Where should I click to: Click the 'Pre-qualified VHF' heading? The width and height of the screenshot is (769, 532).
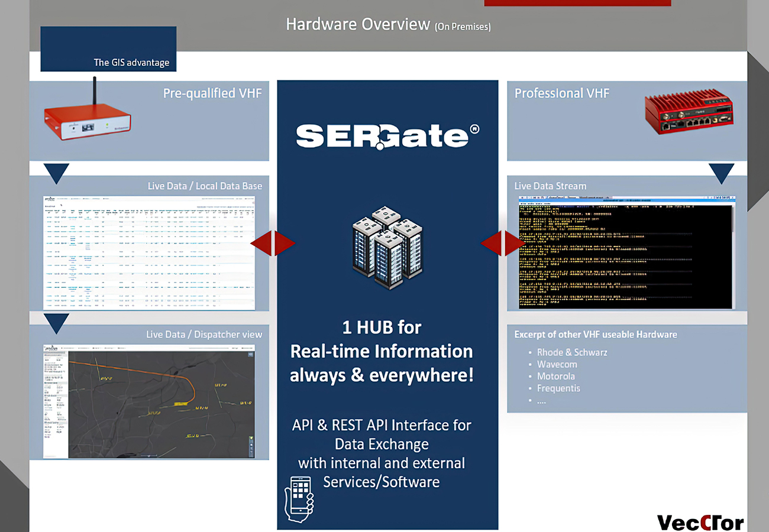pyautogui.click(x=212, y=93)
